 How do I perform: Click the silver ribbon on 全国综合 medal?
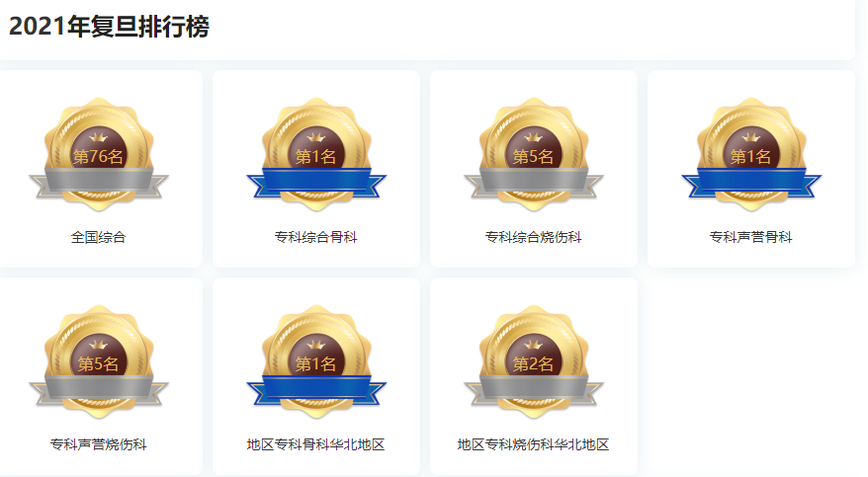pos(99,182)
